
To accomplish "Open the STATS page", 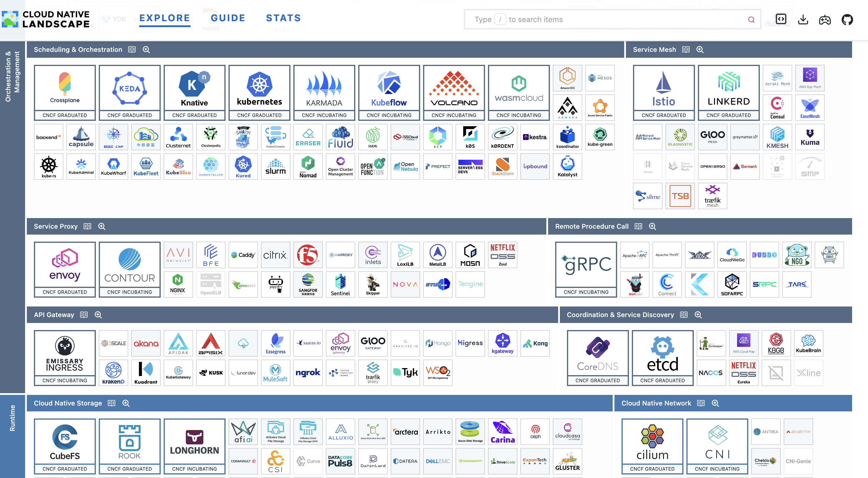I will [x=283, y=18].
